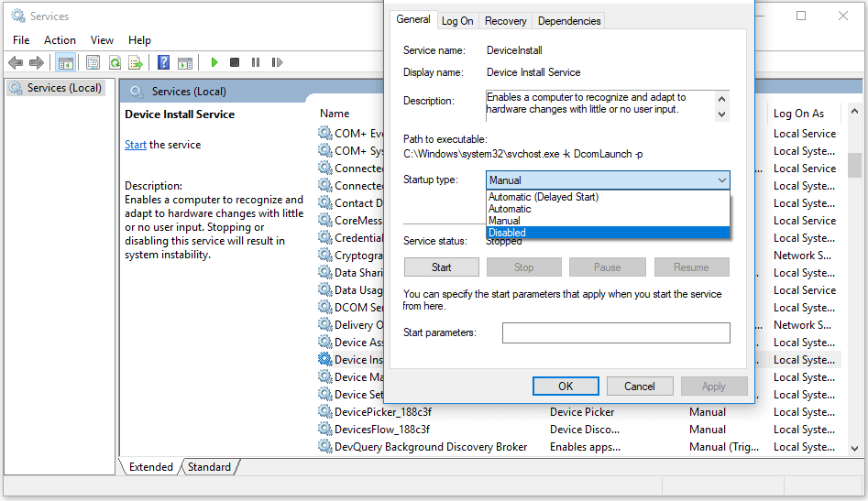The width and height of the screenshot is (868, 501).
Task: Click the Start button in the dialog
Action: tap(441, 267)
